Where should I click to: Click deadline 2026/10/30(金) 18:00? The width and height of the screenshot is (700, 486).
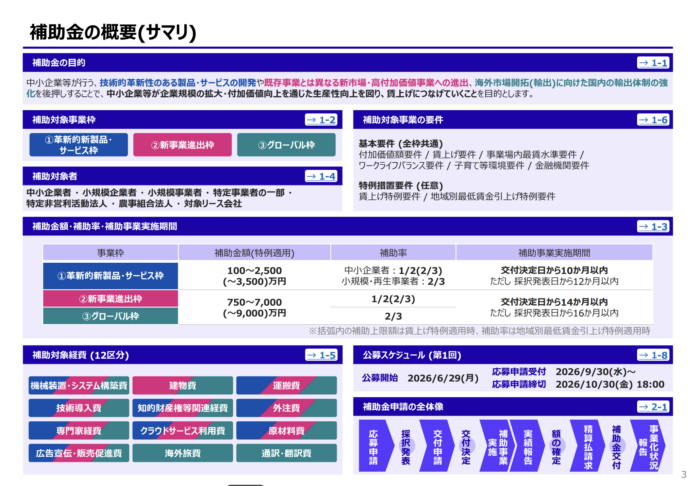610,384
